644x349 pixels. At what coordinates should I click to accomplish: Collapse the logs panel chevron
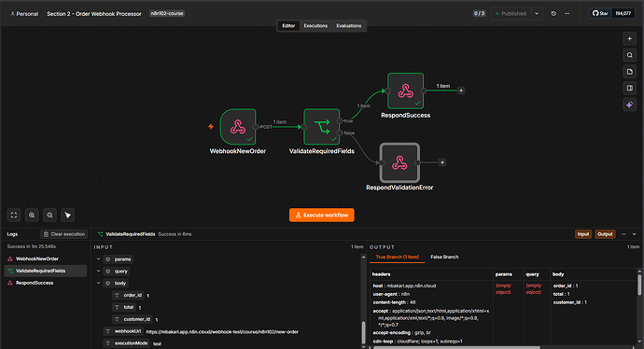[x=634, y=234]
